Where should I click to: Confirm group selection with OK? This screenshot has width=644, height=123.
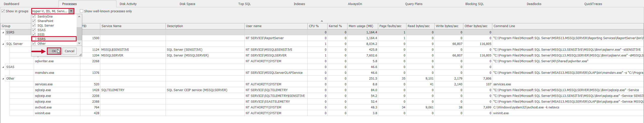pyautogui.click(x=54, y=51)
